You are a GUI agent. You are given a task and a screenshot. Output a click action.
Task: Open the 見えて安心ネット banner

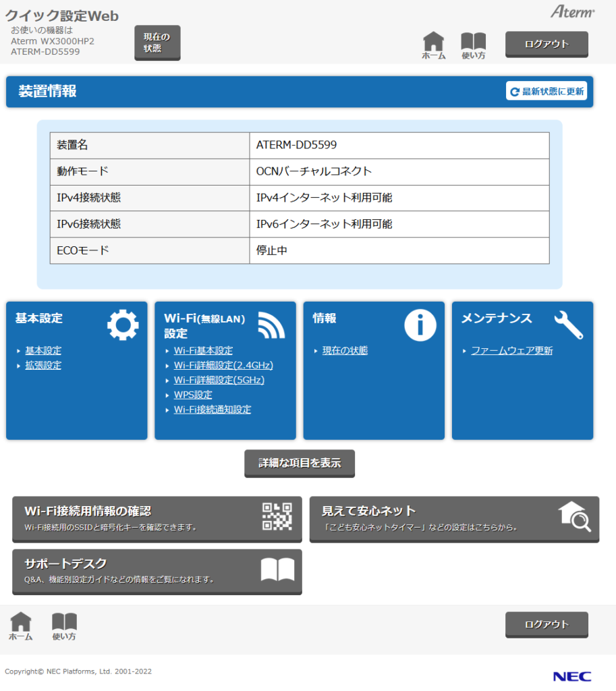tap(454, 518)
